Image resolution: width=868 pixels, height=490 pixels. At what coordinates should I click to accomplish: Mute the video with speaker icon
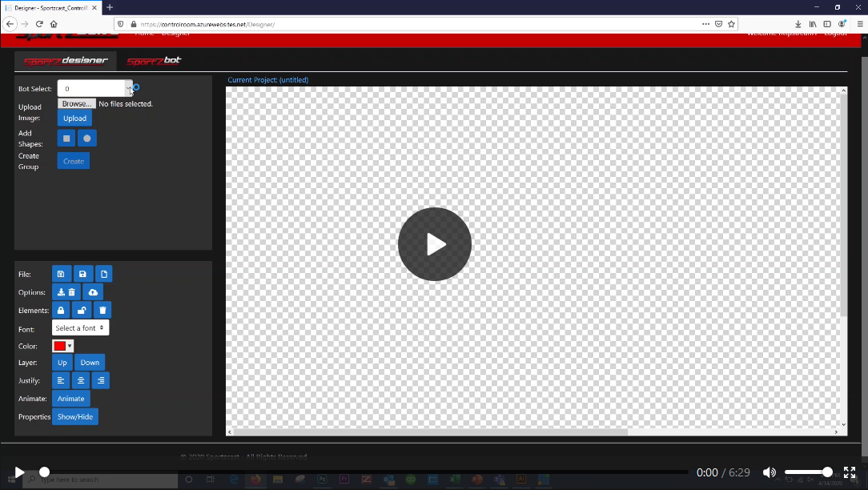769,472
